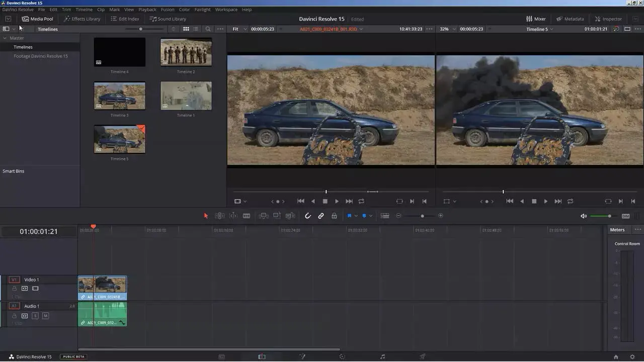Toggle Position Lock padlock in toolbar
Image resolution: width=644 pixels, height=362 pixels.
click(x=334, y=216)
